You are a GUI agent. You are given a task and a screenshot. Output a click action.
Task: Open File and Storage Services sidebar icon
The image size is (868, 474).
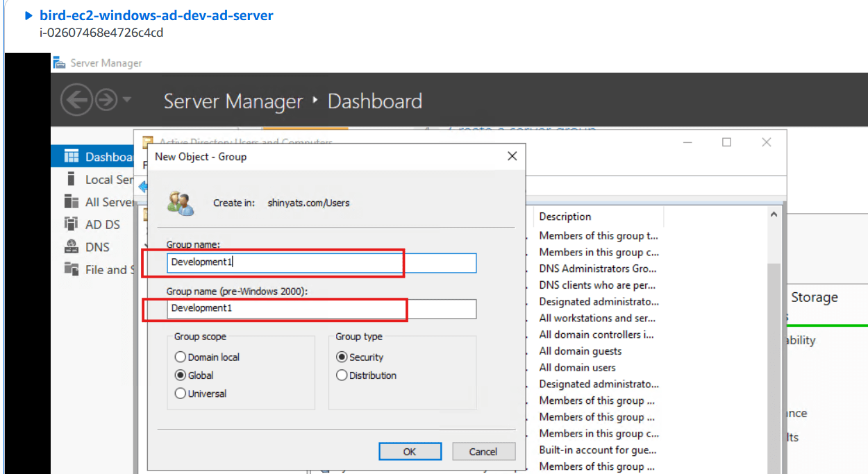(71, 269)
